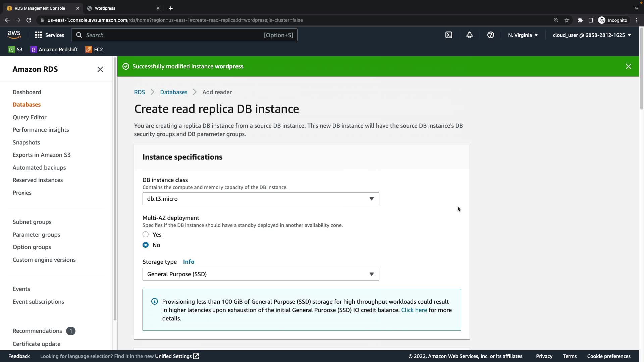Open the Storage type dropdown

pyautogui.click(x=261, y=274)
